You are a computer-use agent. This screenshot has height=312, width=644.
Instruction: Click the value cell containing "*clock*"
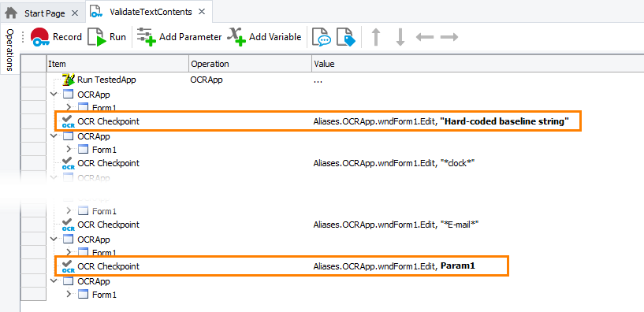click(394, 163)
